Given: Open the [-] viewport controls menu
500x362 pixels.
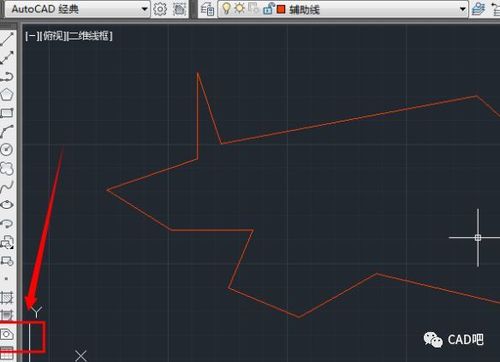Looking at the screenshot, I should click(x=32, y=36).
